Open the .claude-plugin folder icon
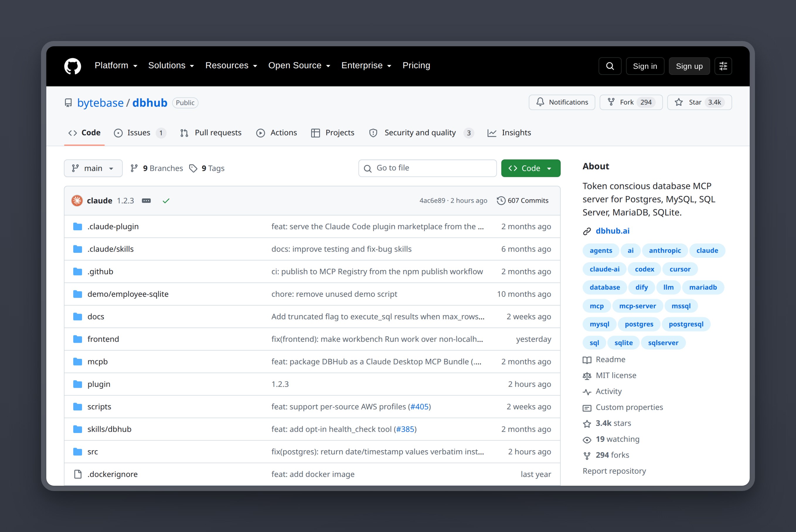Viewport: 796px width, 532px height. 78,226
